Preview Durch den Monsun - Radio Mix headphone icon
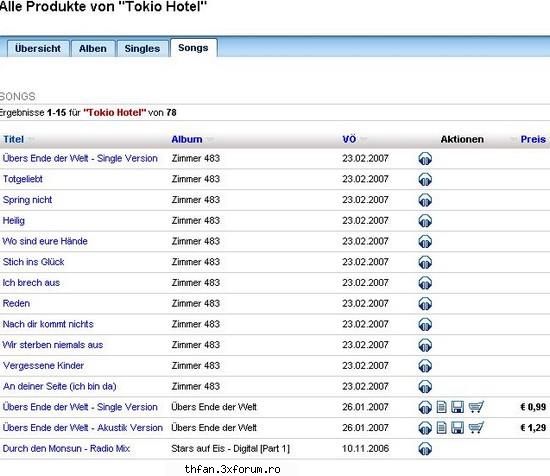This screenshot has height=476, width=550. (425, 449)
